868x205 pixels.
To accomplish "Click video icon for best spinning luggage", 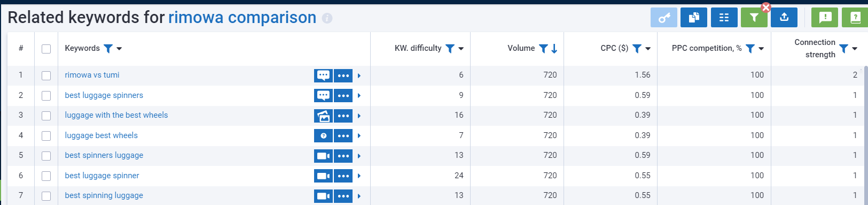I will click(x=323, y=196).
